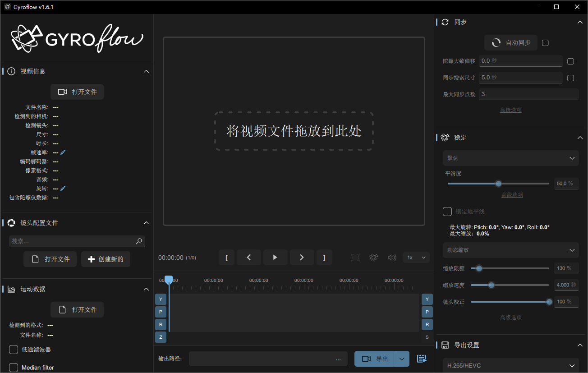The width and height of the screenshot is (588, 373).
Task: Toggle 锁定地平线 on
Action: (x=447, y=211)
